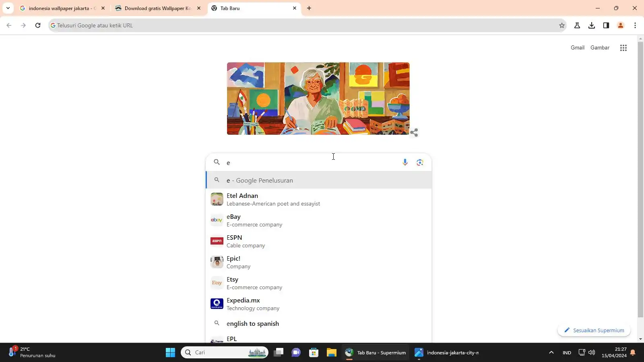Screen dimensions: 644x362
Task: Open the Windows Start menu
Action: [x=170, y=352]
